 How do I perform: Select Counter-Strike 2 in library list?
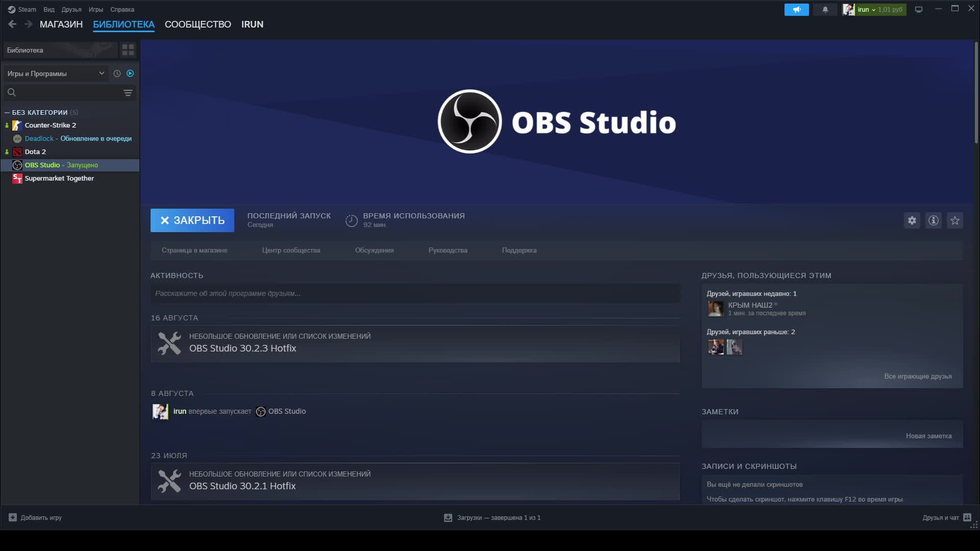pos(70,126)
